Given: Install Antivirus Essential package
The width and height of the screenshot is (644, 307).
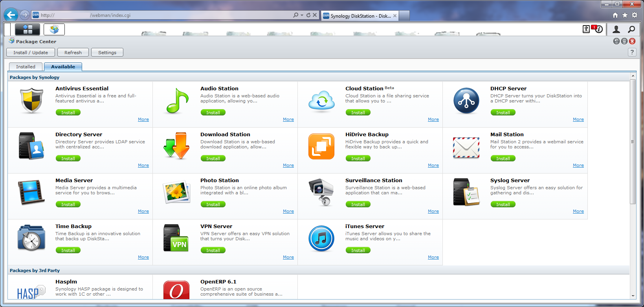Looking at the screenshot, I should 68,113.
